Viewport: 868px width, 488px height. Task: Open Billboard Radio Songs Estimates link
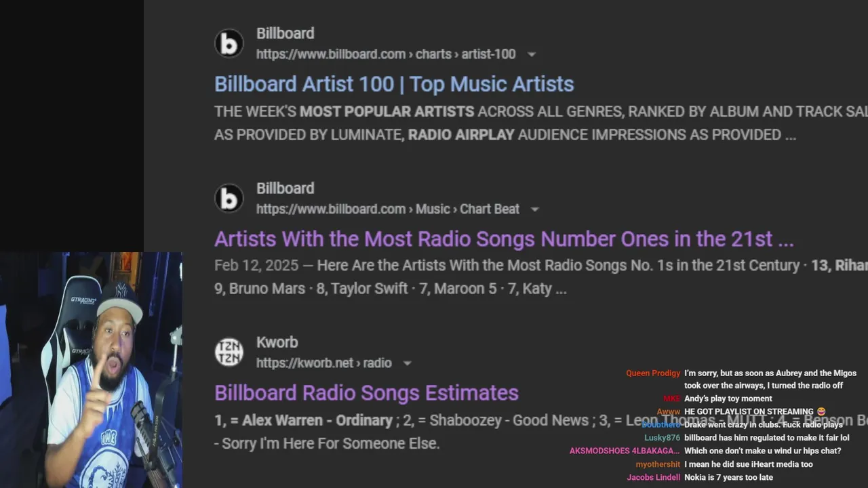[x=366, y=392]
